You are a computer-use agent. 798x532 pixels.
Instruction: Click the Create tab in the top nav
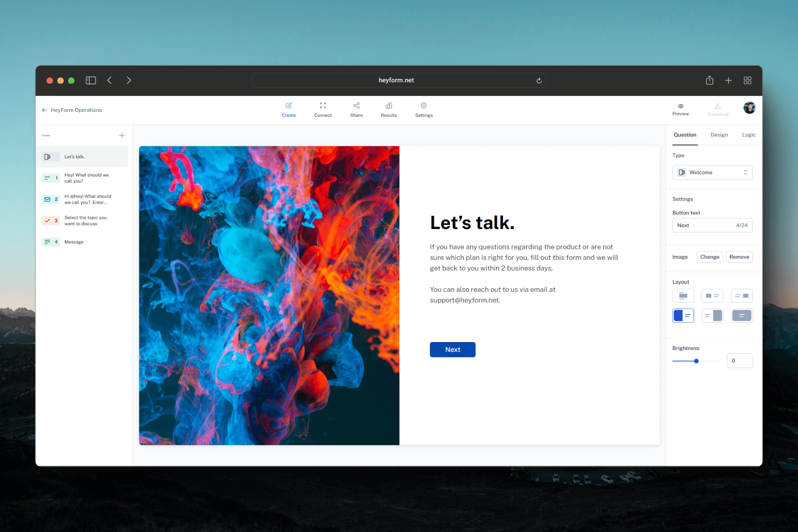click(288, 110)
